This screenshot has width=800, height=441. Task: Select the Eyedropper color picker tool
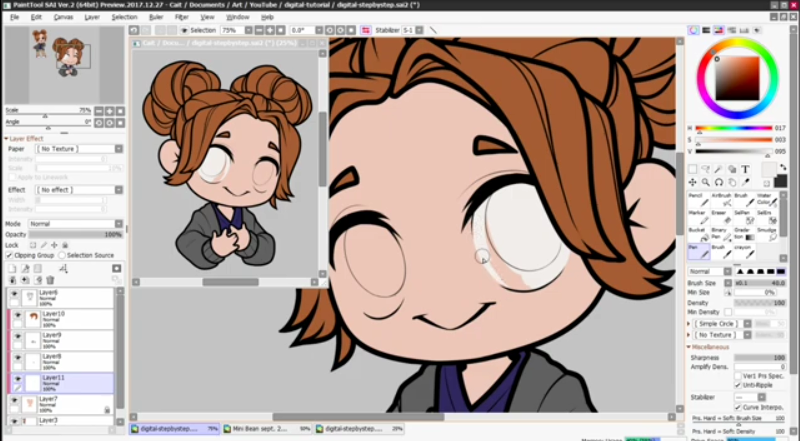coord(745,182)
